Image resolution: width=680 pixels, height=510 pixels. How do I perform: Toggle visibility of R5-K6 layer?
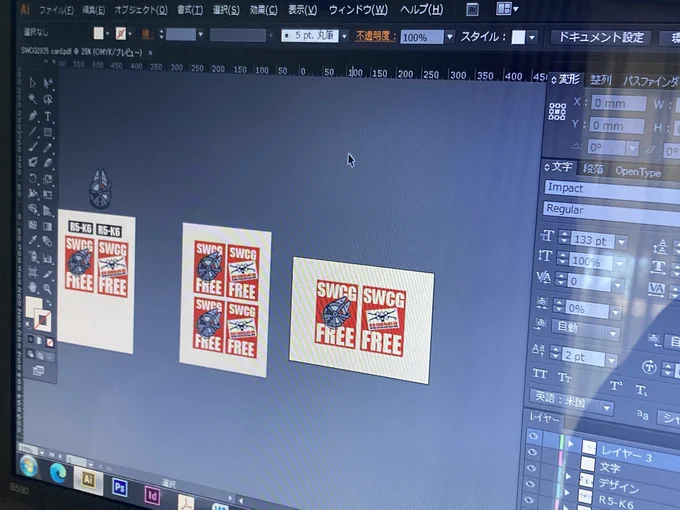(530, 484)
